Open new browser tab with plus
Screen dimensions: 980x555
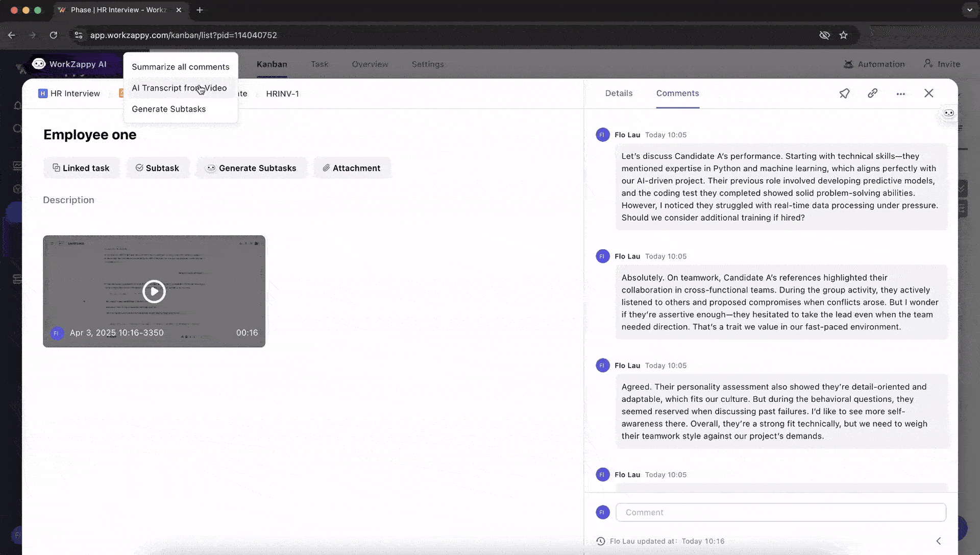(200, 10)
